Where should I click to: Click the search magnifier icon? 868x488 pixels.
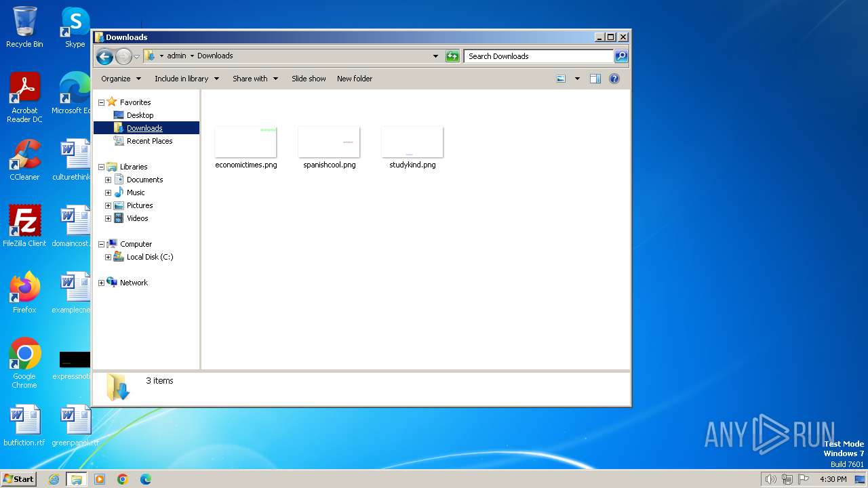point(620,56)
